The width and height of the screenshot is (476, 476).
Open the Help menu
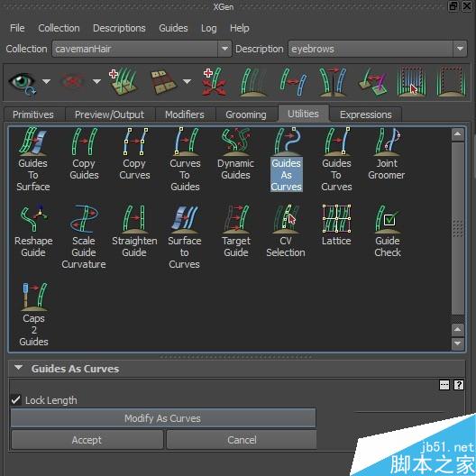(x=240, y=28)
